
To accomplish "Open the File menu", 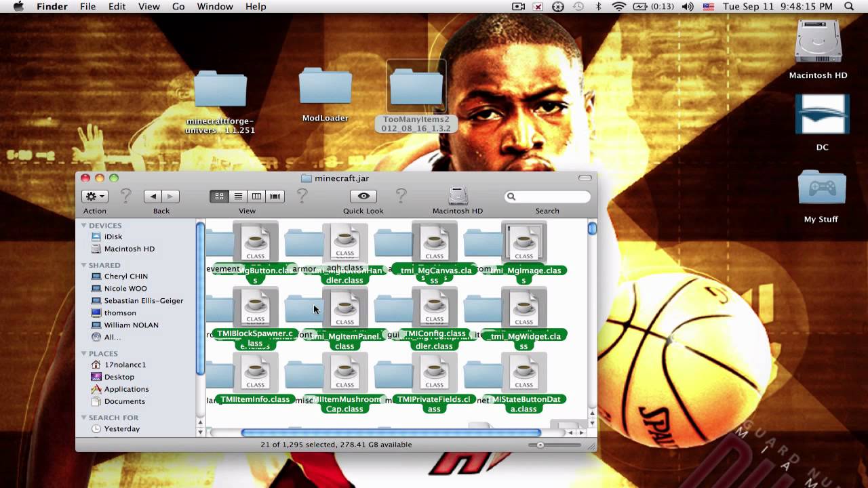I will pyautogui.click(x=87, y=6).
